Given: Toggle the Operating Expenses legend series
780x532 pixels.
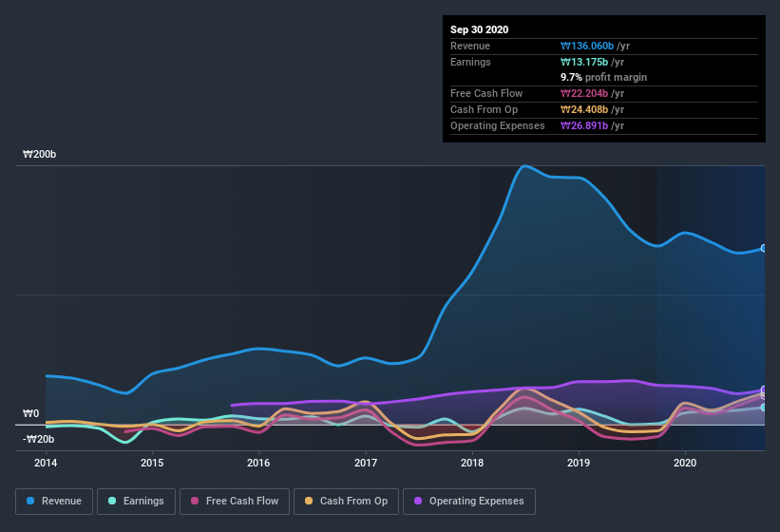Looking at the screenshot, I should click(469, 502).
